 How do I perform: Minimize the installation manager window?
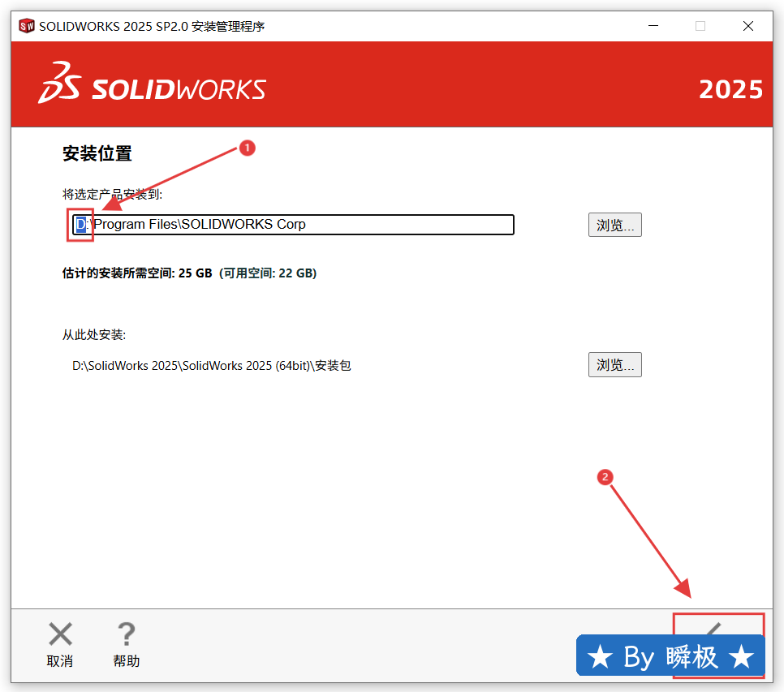[653, 26]
